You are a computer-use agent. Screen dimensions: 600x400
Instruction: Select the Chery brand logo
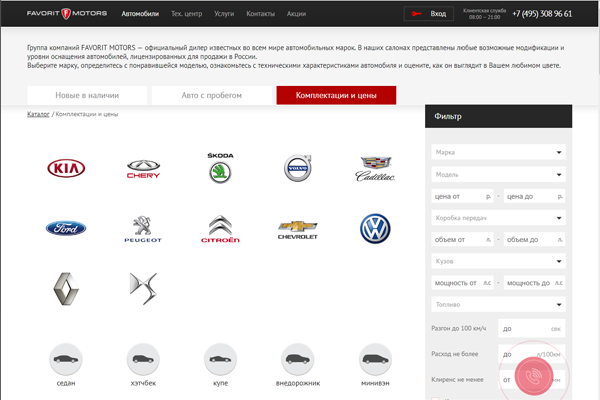143,169
